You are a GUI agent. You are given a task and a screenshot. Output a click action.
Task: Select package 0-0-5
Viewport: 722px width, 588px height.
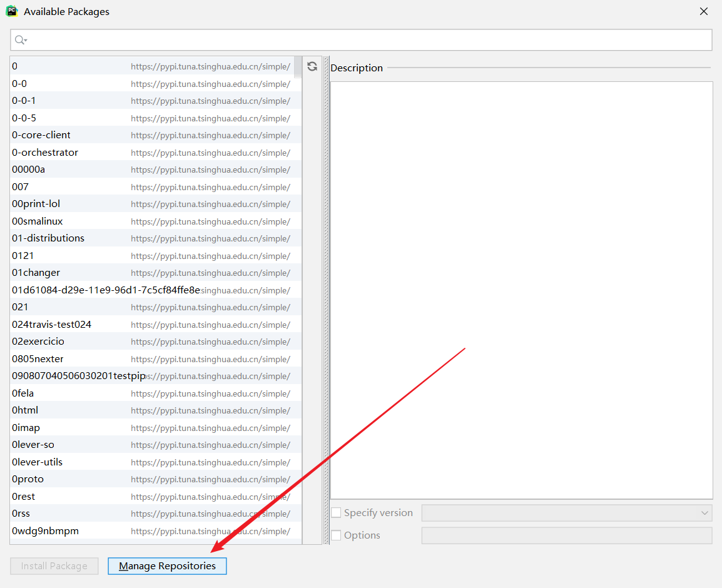156,118
